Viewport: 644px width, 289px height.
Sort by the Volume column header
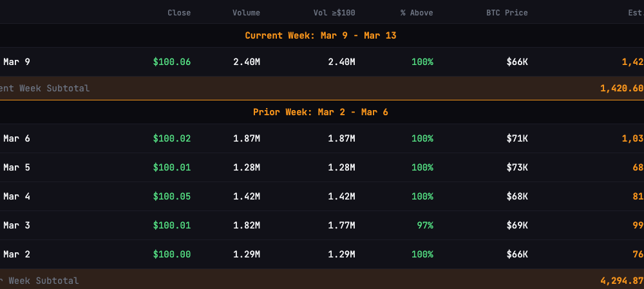pos(246,13)
